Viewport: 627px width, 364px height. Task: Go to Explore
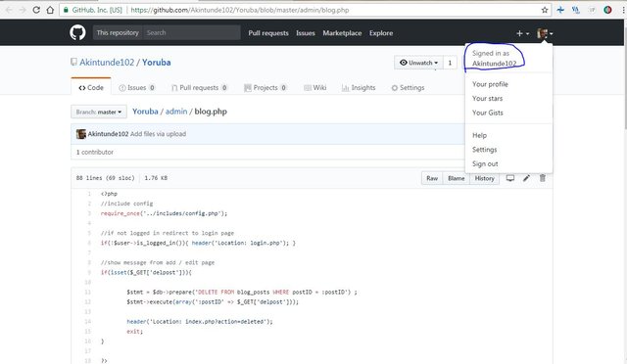(381, 33)
